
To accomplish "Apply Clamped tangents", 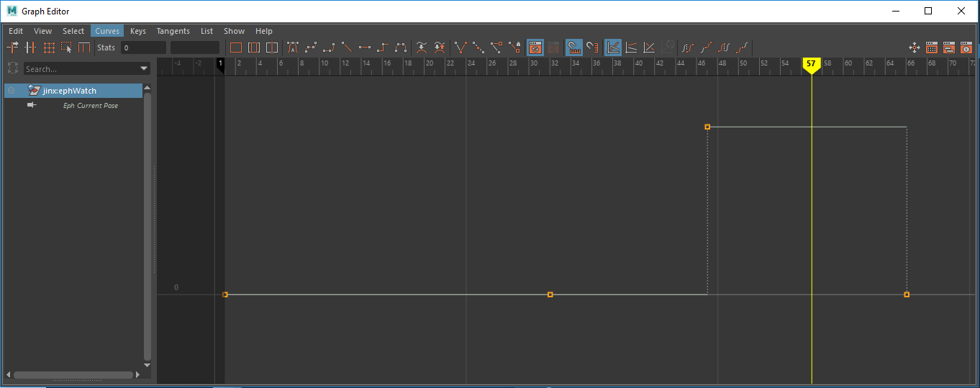I will coord(329,48).
